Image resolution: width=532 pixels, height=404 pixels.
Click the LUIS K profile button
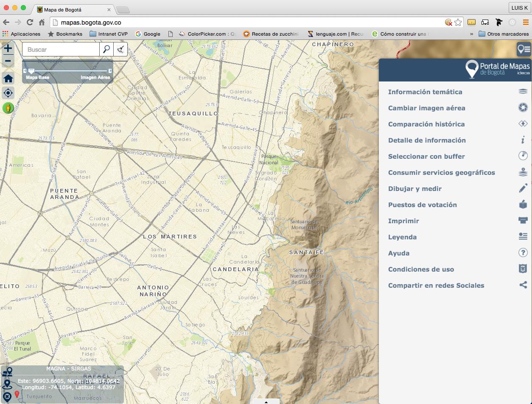tap(519, 8)
